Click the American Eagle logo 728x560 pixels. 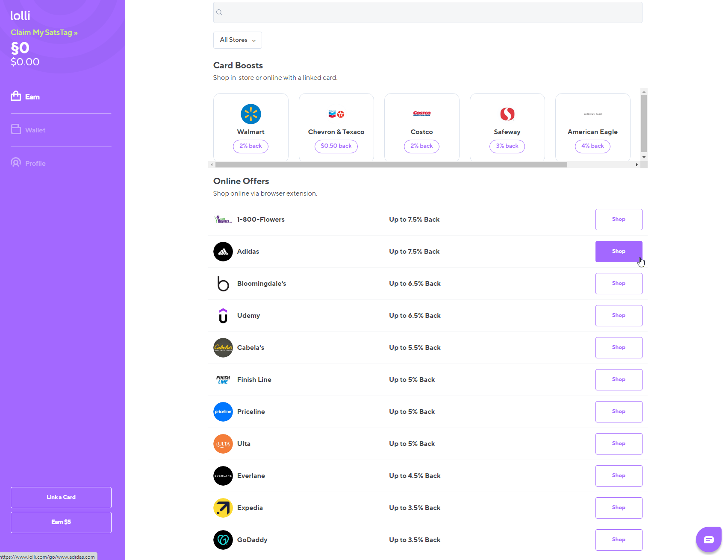[x=593, y=114]
